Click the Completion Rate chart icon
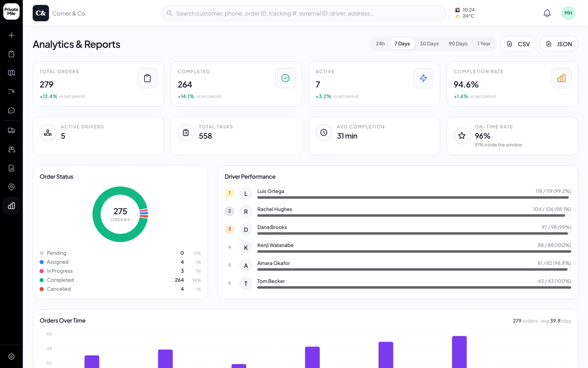The width and height of the screenshot is (588, 368). pyautogui.click(x=561, y=78)
